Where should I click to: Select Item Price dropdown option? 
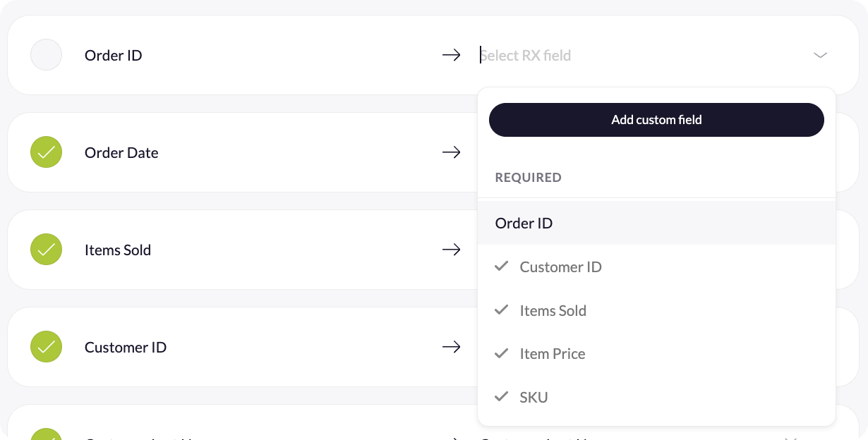click(552, 354)
